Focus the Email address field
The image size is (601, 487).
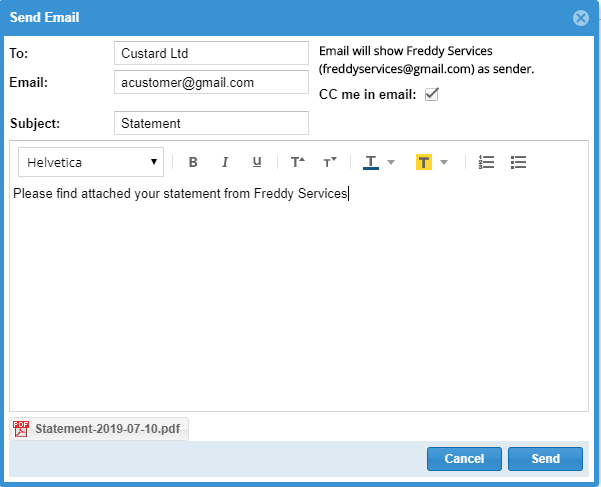point(211,82)
